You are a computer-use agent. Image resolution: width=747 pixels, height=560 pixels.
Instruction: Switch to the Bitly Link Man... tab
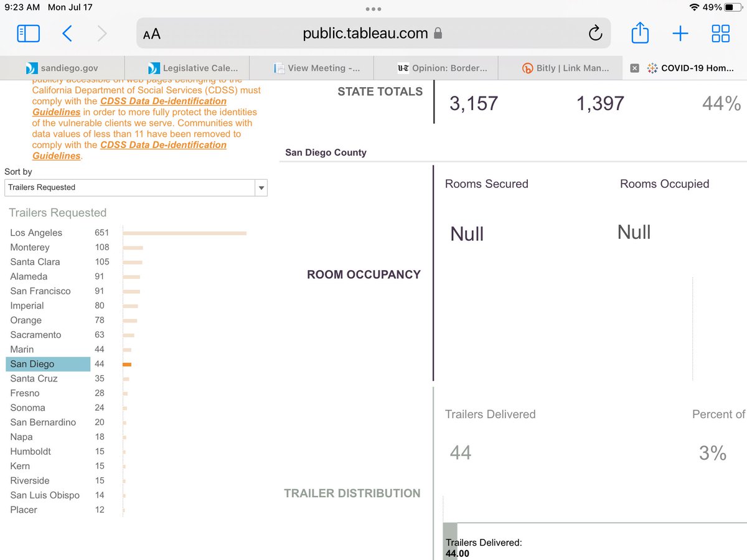(x=560, y=68)
